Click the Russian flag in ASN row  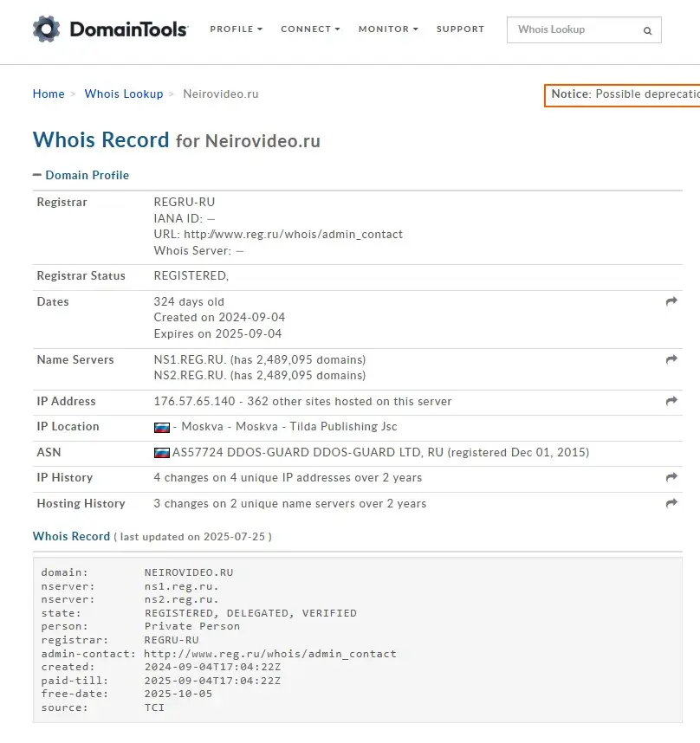[162, 453]
